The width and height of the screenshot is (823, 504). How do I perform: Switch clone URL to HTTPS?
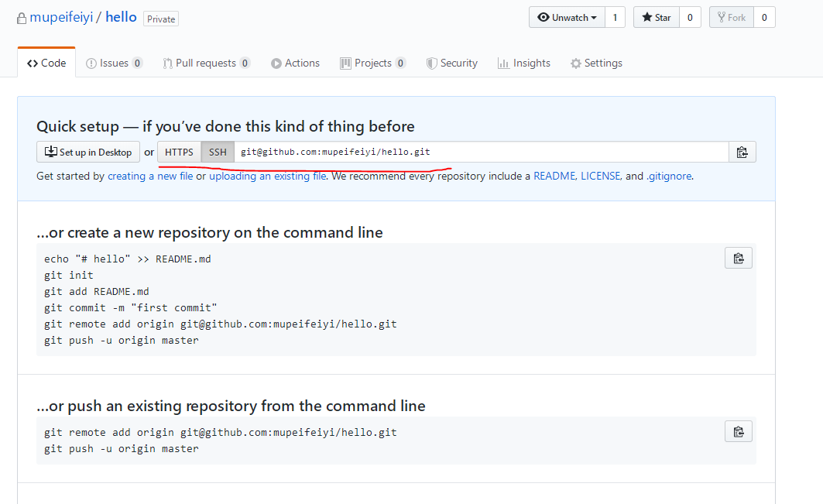coord(179,153)
